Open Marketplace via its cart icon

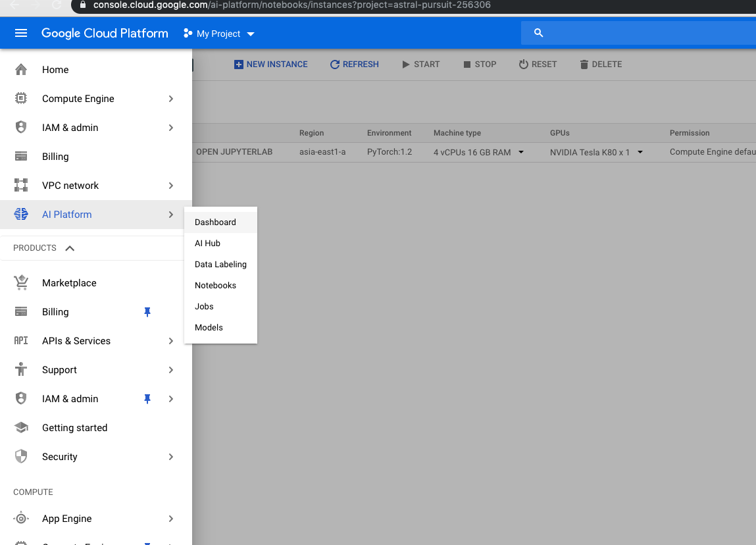[x=21, y=282]
